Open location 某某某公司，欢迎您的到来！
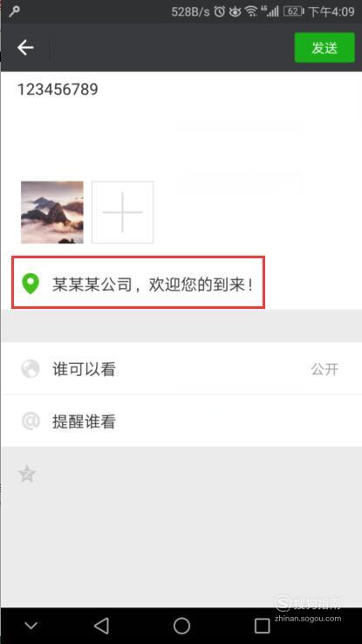 click(x=138, y=283)
